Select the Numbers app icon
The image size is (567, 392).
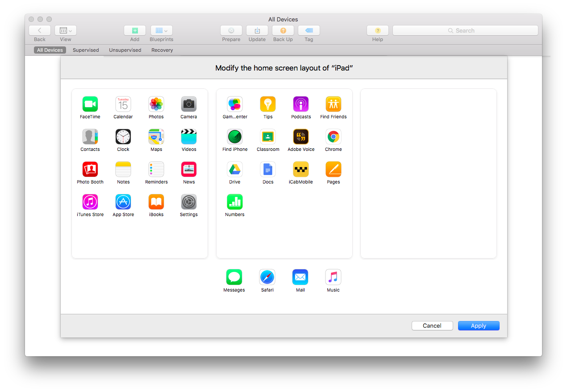pyautogui.click(x=235, y=202)
